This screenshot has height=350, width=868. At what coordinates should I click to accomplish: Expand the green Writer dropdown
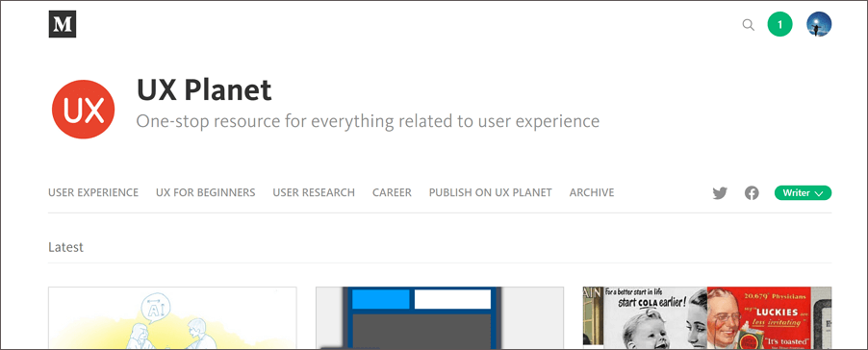[x=803, y=193]
